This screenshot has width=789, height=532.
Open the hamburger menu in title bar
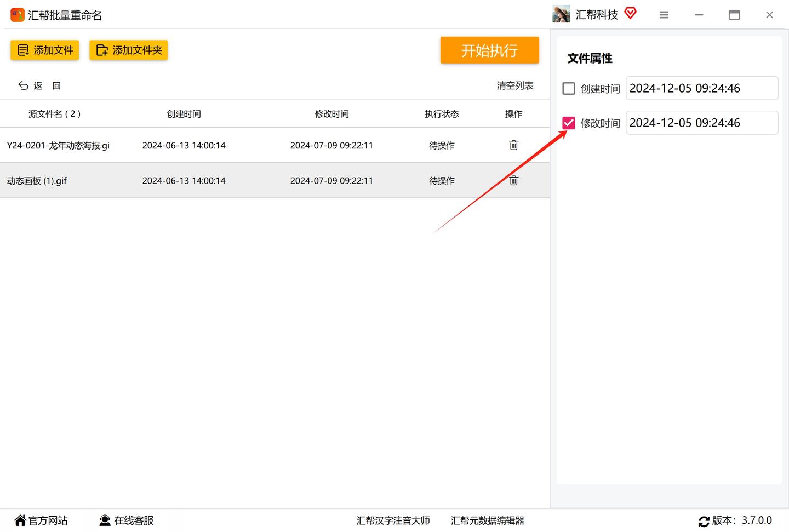pyautogui.click(x=664, y=15)
